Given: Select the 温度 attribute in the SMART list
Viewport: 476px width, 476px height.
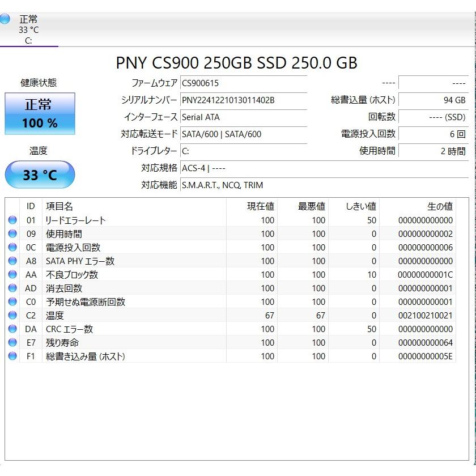Looking at the screenshot, I should [x=231, y=316].
